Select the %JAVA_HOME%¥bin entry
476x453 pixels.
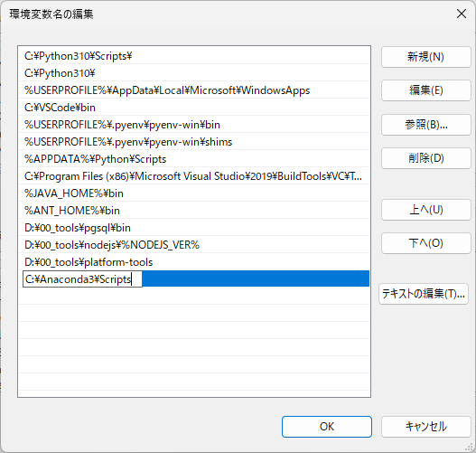point(194,193)
